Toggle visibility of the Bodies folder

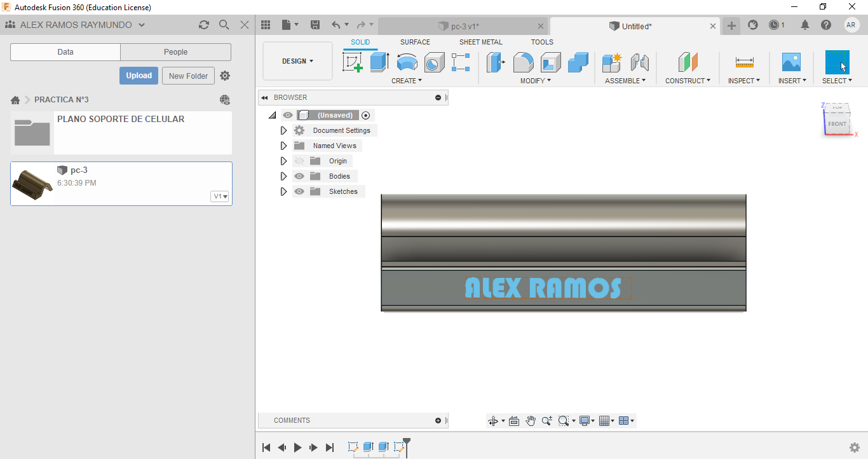(x=299, y=176)
